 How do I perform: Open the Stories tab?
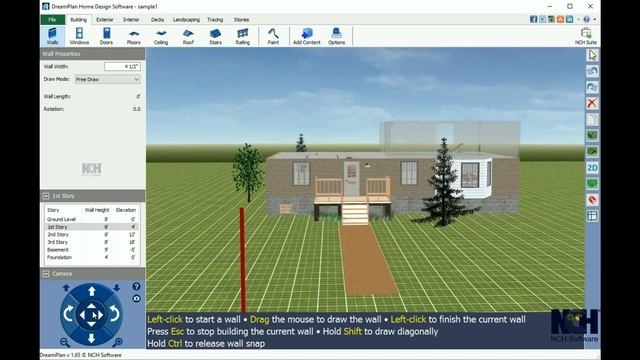(241, 20)
